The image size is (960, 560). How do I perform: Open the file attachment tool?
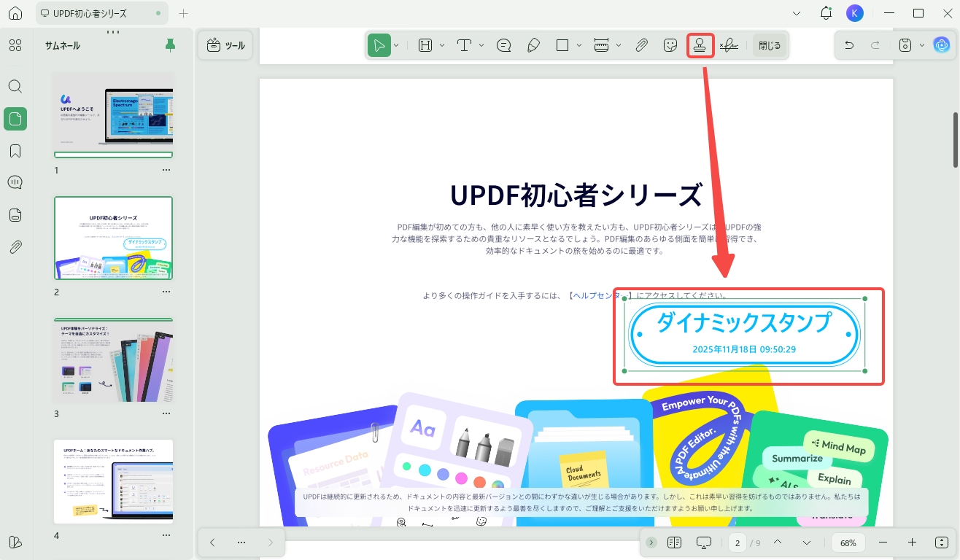click(x=641, y=44)
